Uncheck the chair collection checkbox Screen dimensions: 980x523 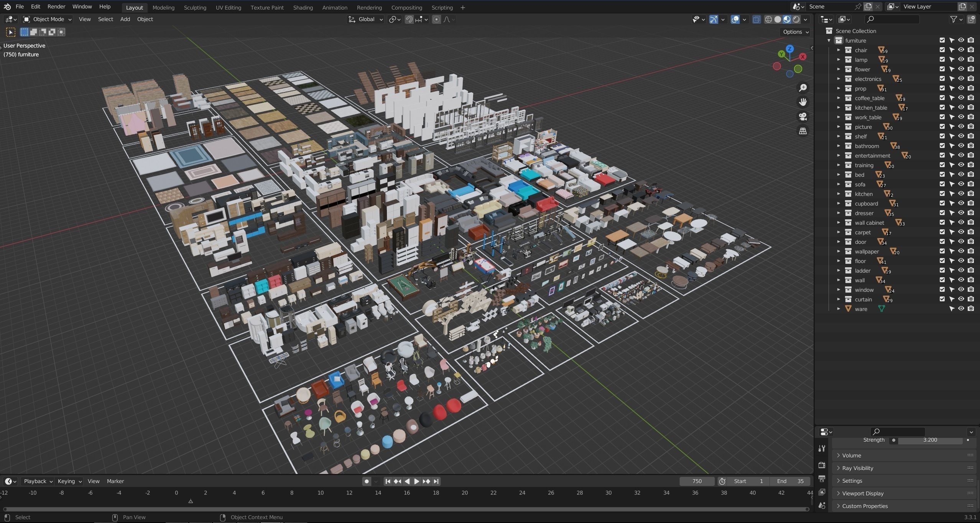pyautogui.click(x=942, y=50)
